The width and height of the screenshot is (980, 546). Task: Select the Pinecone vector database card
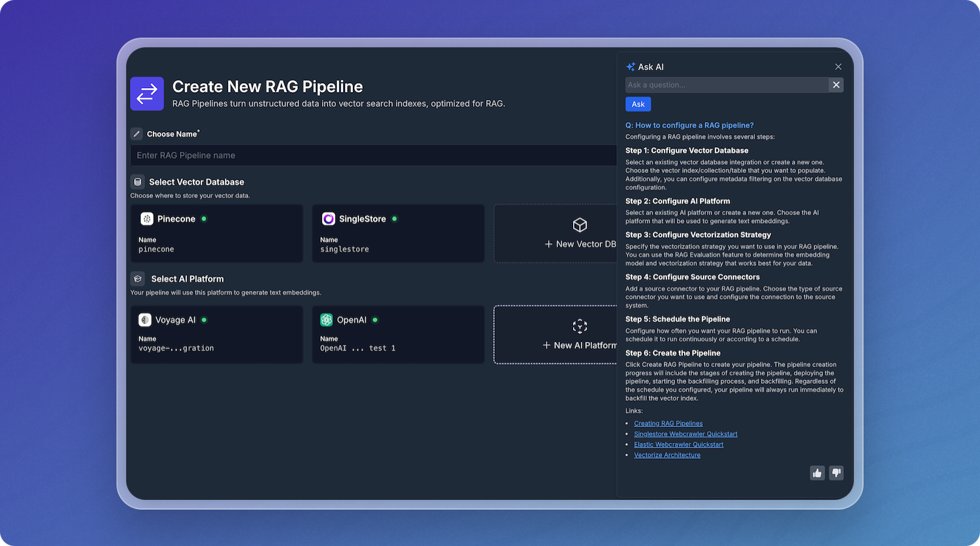pyautogui.click(x=216, y=234)
